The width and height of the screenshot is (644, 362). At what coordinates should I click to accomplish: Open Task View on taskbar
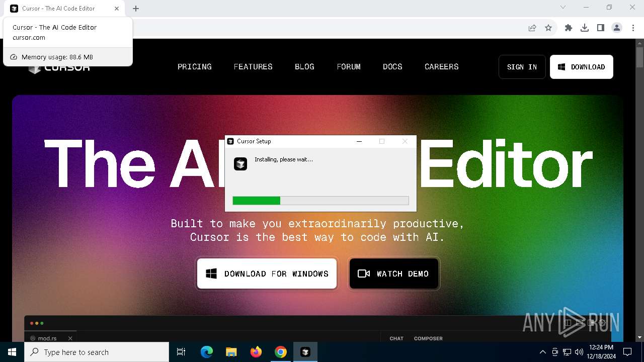pos(182,352)
